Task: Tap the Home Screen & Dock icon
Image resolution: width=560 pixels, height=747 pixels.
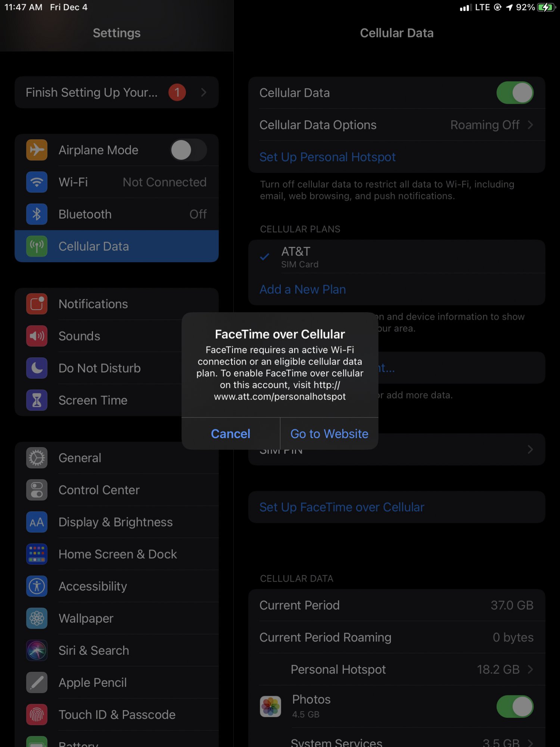Action: click(37, 554)
